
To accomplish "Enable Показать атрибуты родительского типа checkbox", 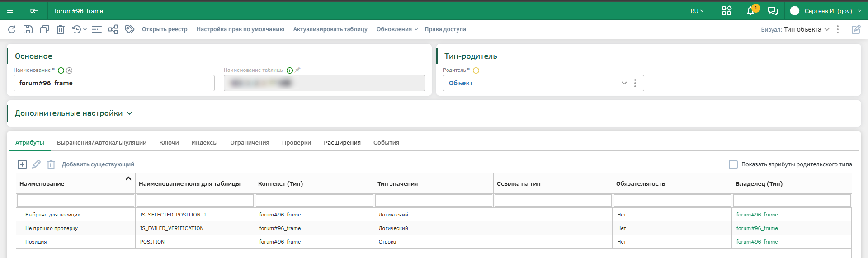I will 733,164.
